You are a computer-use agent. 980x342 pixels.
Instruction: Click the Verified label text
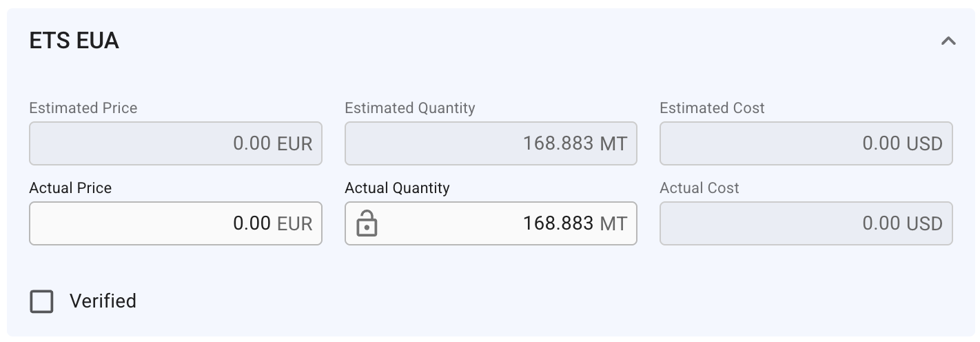pos(103,301)
